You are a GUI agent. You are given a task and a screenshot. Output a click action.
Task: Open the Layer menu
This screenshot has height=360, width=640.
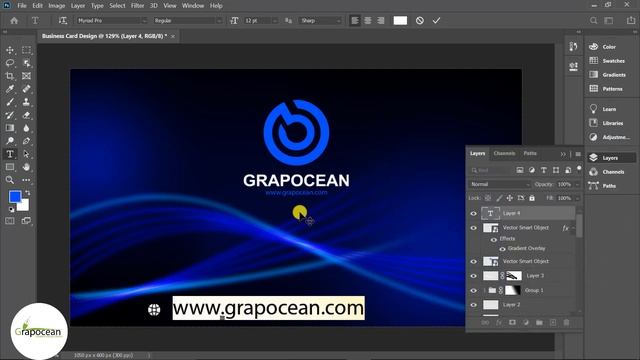point(78,6)
